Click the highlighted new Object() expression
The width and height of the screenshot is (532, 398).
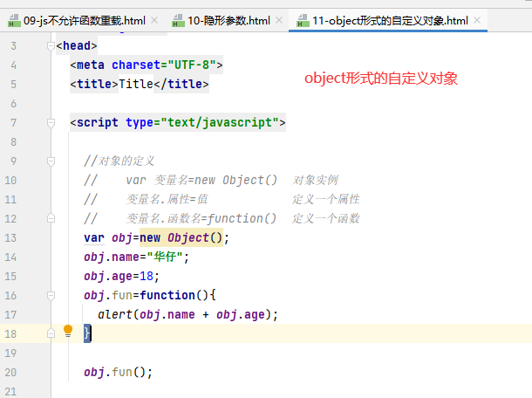point(181,237)
